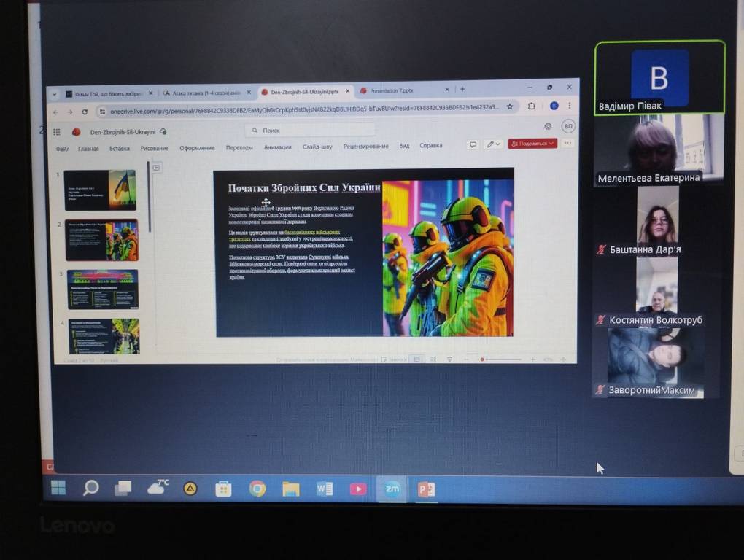Reload the OneDrive page
744x560 pixels.
[85, 112]
